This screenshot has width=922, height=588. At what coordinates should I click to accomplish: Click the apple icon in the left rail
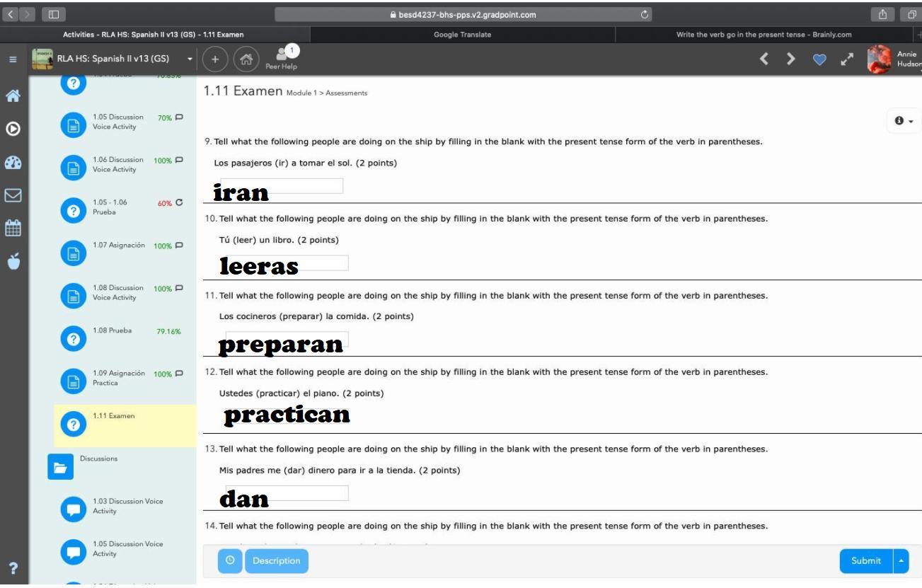click(x=13, y=261)
